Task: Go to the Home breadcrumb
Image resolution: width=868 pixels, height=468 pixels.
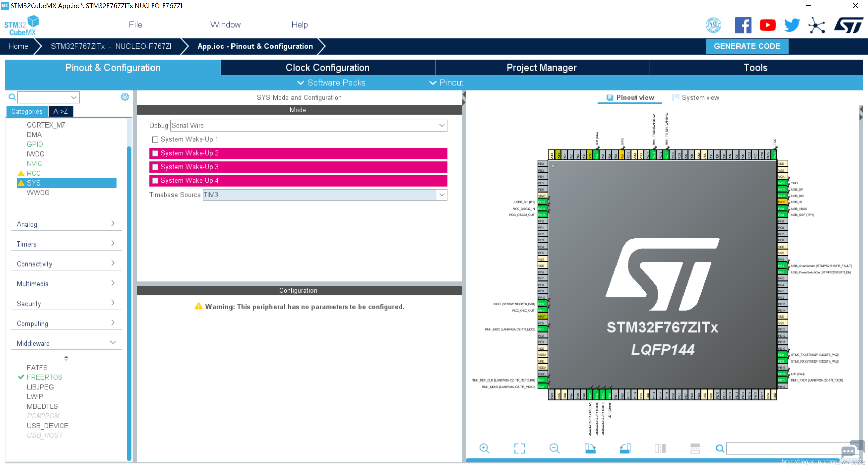Action: point(18,46)
